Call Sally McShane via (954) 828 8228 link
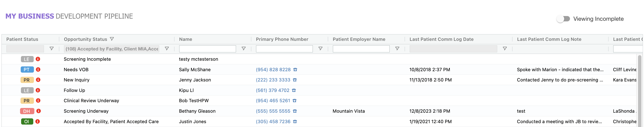The height and width of the screenshot is (127, 644). point(273,69)
